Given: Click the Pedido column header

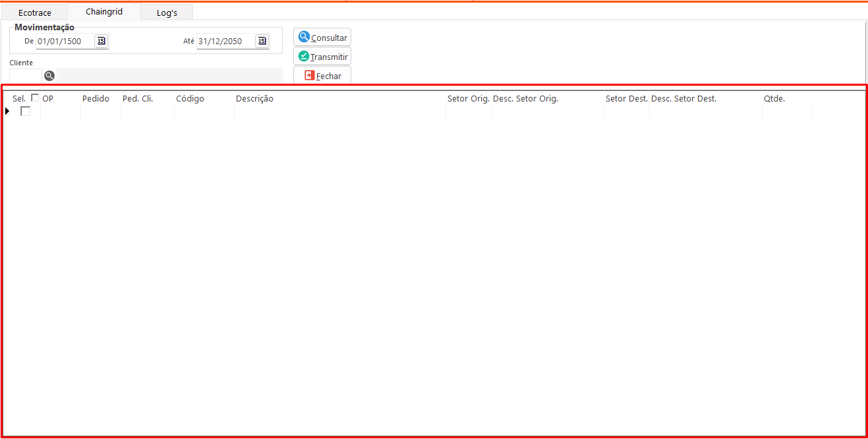Looking at the screenshot, I should click(96, 99).
